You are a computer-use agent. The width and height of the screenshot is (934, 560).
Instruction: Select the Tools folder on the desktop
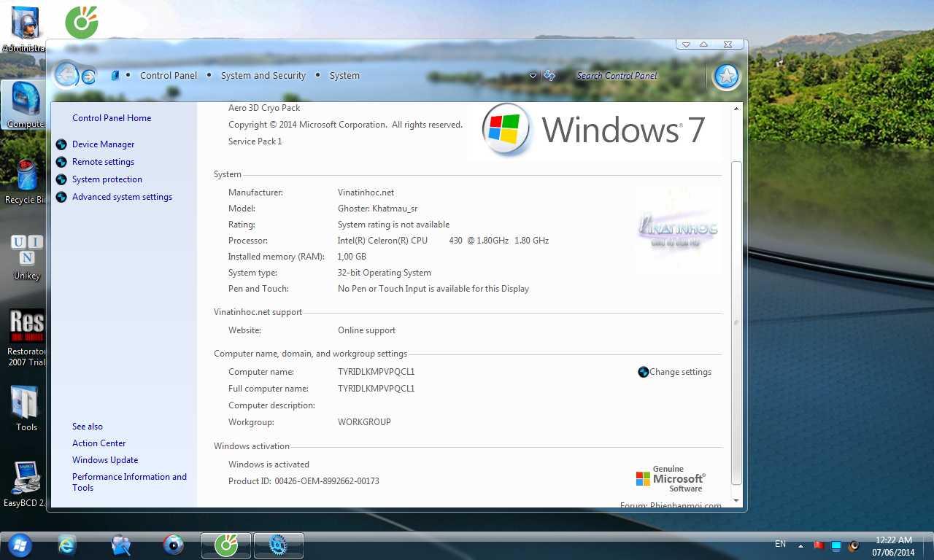pos(26,408)
